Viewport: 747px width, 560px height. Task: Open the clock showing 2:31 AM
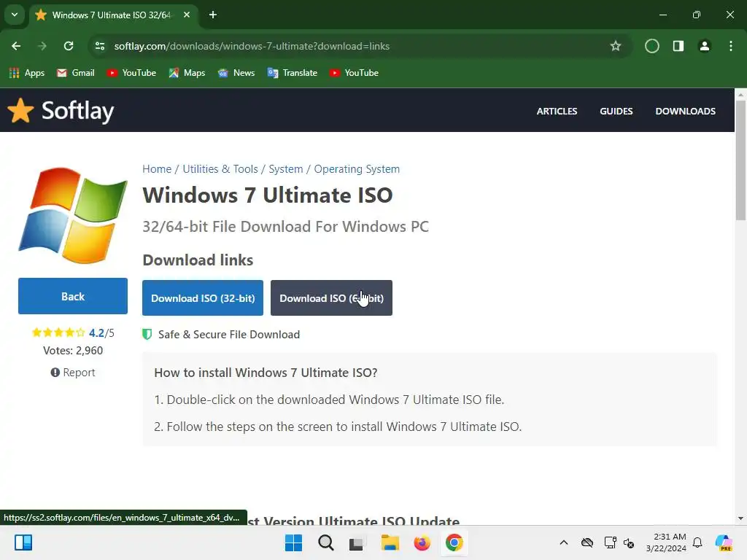pos(667,542)
